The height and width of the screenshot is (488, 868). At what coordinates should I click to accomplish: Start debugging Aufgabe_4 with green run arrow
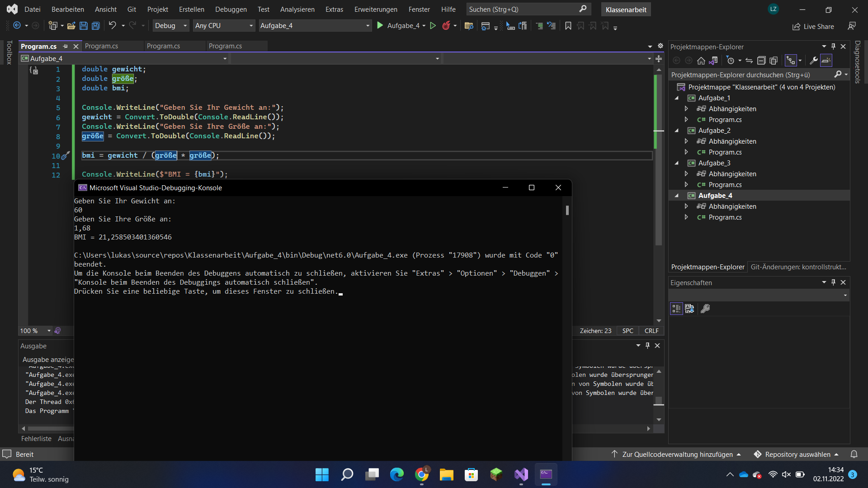coord(380,25)
